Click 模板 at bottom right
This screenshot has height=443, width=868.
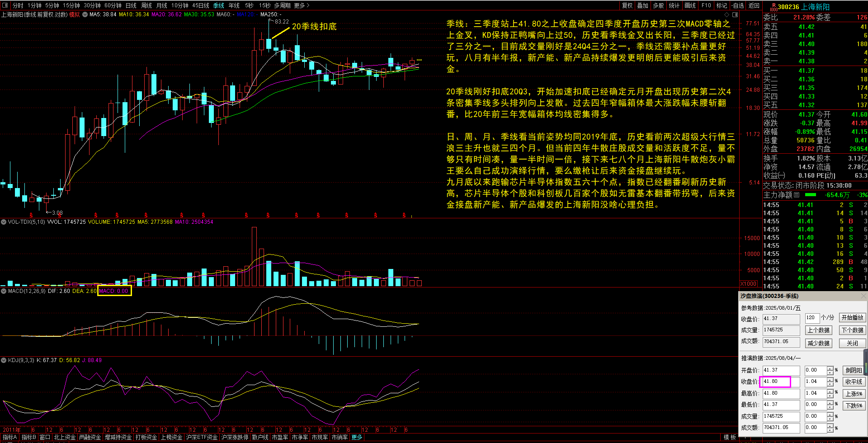click(730, 437)
